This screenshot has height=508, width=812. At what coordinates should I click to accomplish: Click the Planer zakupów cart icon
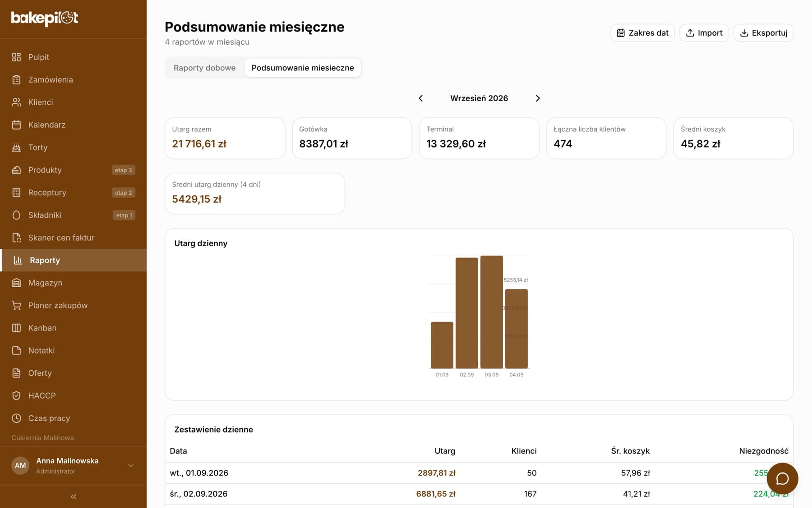point(17,305)
